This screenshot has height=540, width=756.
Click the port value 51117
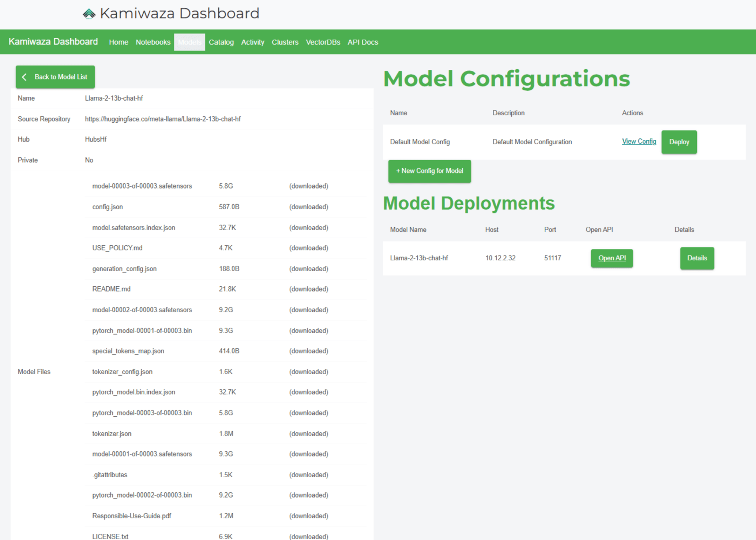[x=552, y=258]
